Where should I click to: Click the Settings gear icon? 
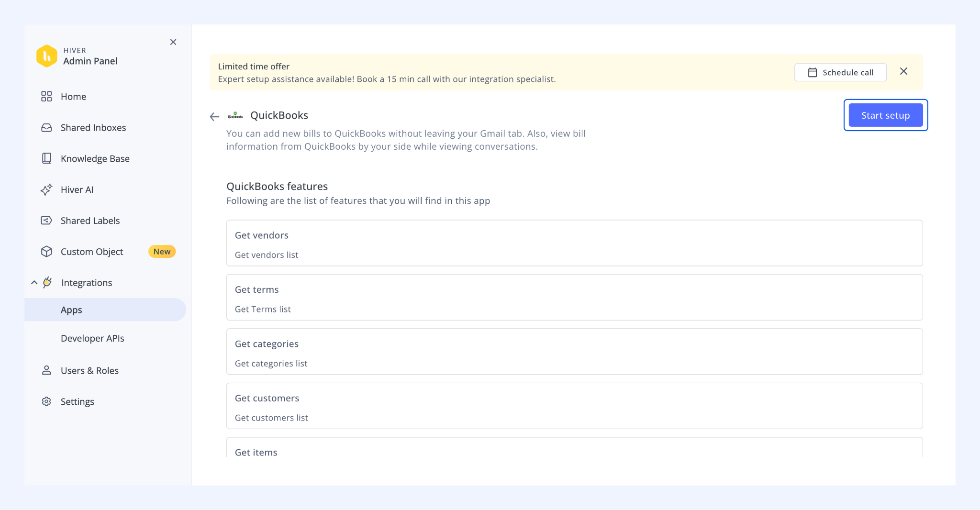point(46,401)
